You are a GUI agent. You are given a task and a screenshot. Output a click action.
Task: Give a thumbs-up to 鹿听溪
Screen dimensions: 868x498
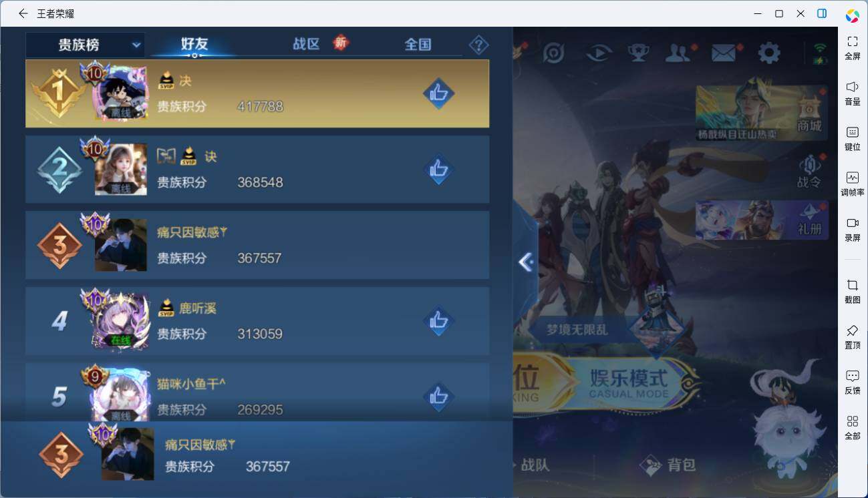click(x=438, y=321)
